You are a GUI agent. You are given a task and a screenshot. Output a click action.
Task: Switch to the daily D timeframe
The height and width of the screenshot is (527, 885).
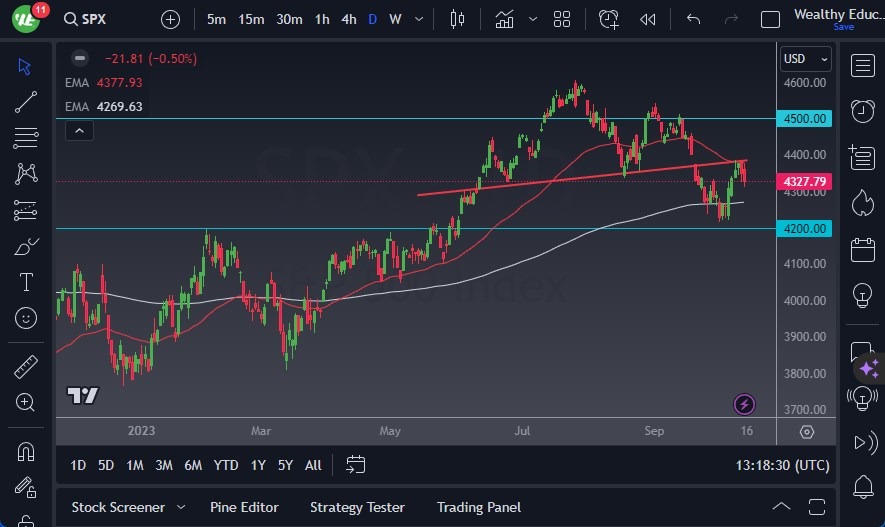(373, 19)
